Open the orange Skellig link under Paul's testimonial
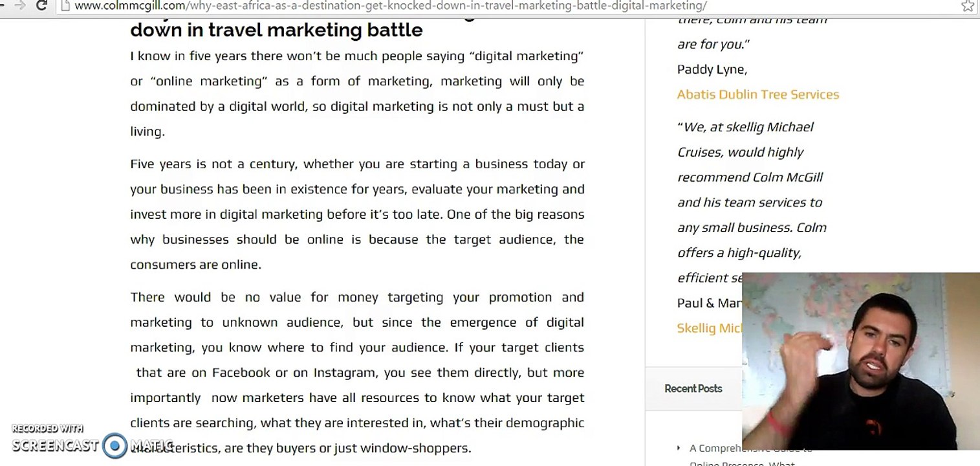 point(708,328)
